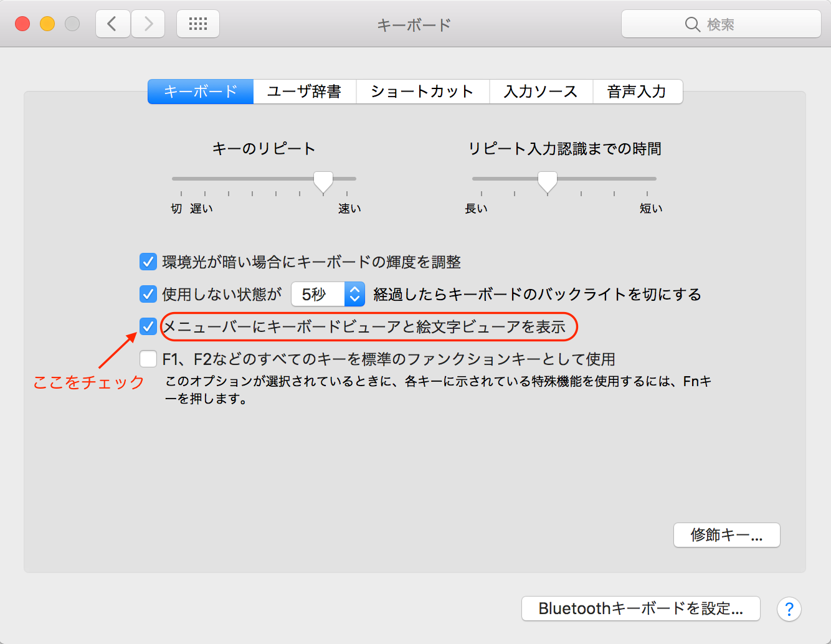Open the ショートカット tab

click(422, 92)
